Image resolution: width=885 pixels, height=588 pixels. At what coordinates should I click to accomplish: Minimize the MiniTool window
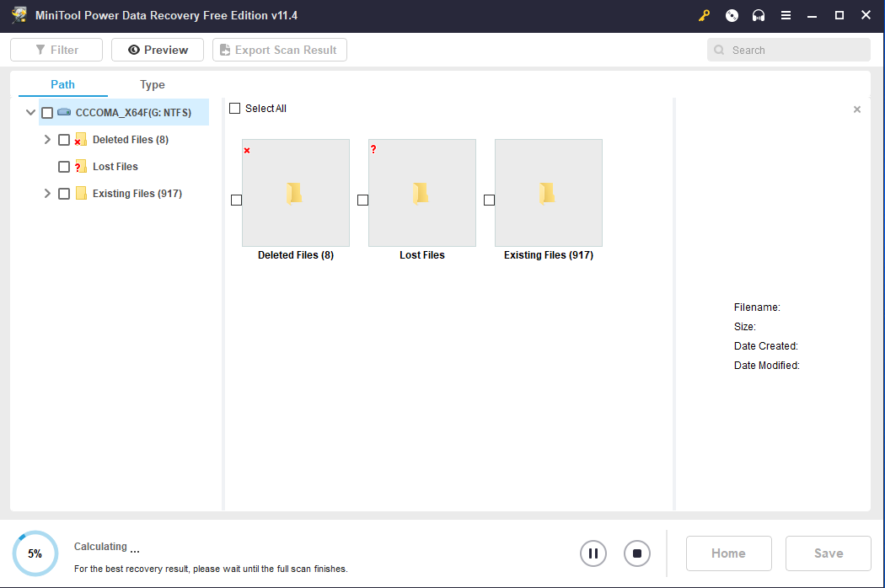(x=813, y=16)
